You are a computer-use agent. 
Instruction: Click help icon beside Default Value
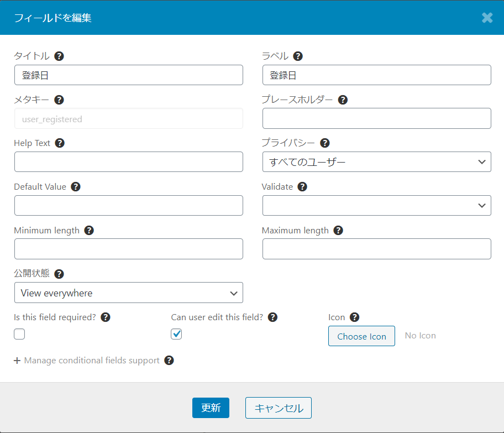point(76,186)
